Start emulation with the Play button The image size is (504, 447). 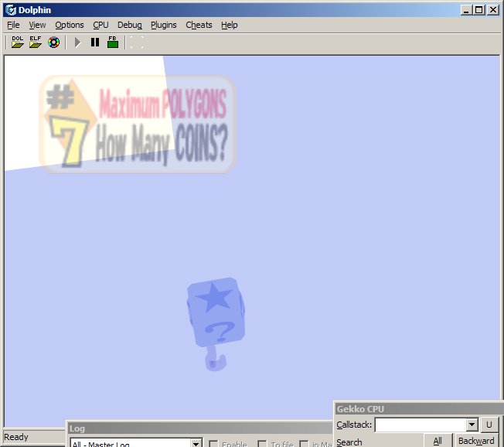point(77,42)
